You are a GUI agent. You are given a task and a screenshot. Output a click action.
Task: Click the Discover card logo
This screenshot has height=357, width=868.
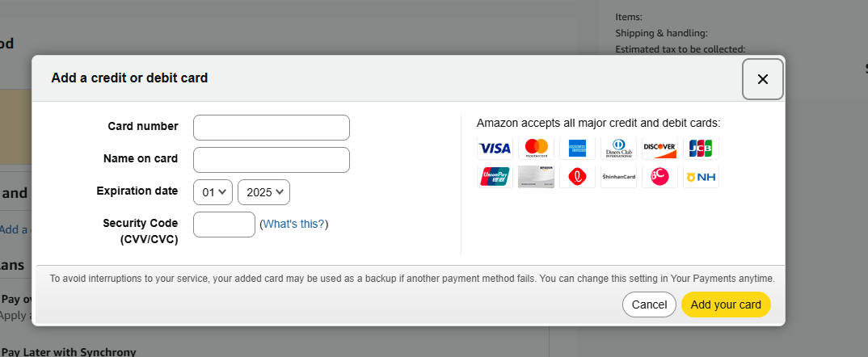659,148
